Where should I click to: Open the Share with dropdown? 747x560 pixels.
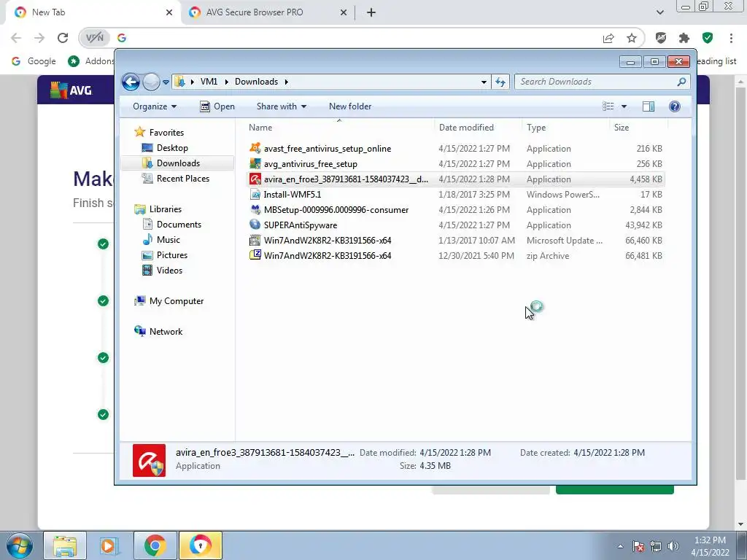tap(281, 106)
